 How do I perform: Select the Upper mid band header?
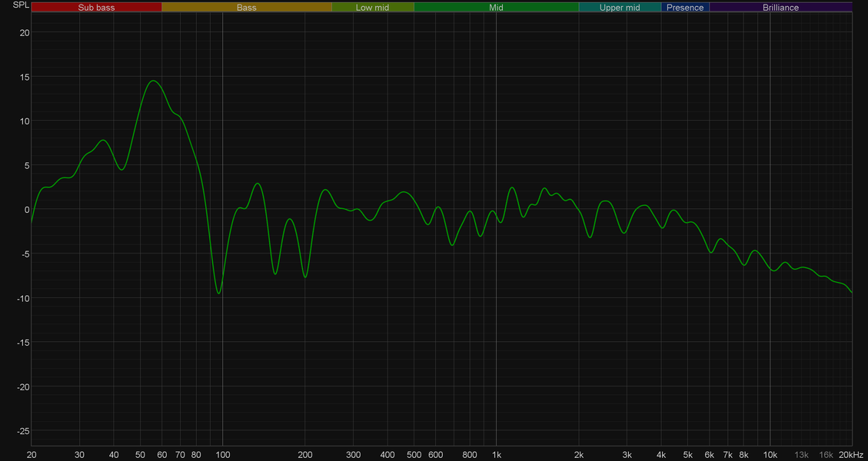coord(620,7)
